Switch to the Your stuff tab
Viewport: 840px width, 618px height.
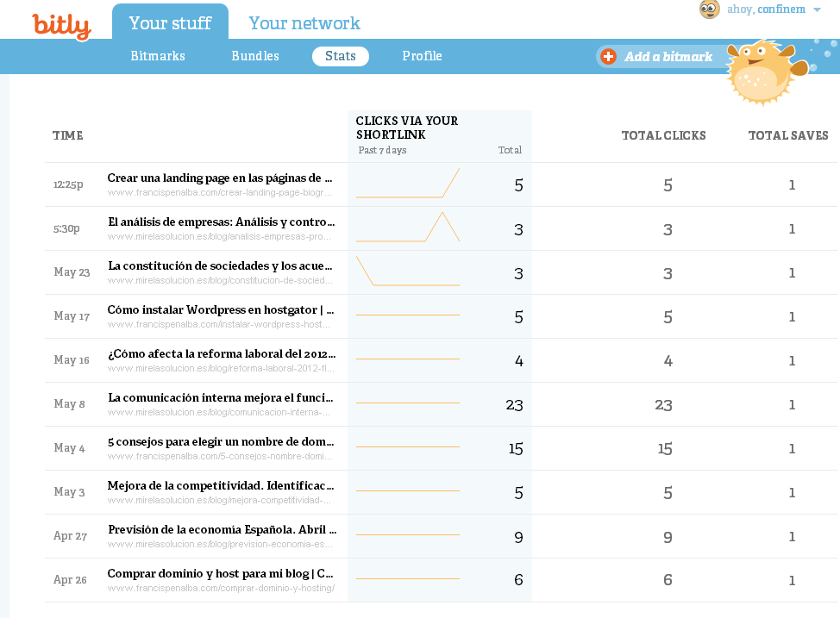pyautogui.click(x=170, y=23)
